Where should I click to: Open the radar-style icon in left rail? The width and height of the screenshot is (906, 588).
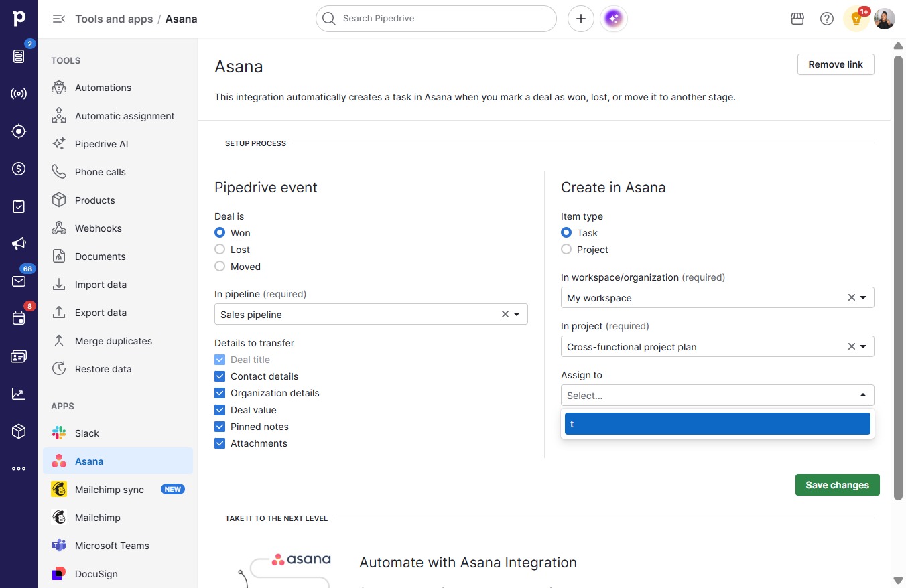(19, 94)
